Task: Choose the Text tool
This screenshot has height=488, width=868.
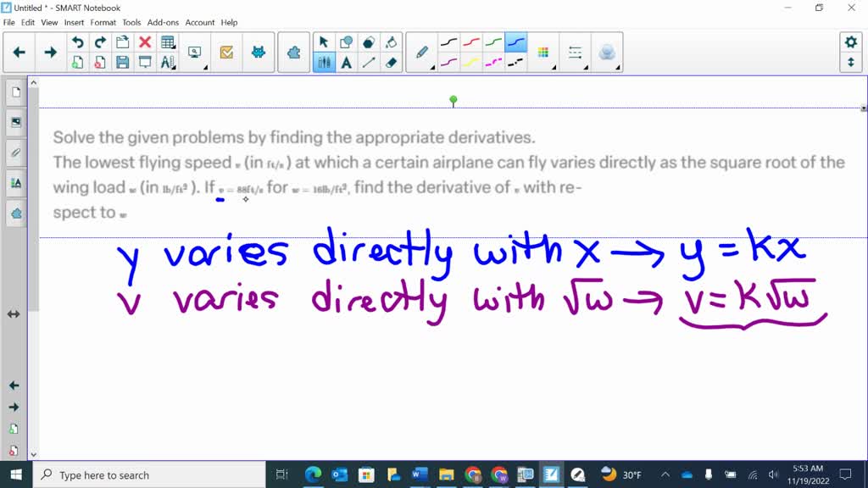Action: pyautogui.click(x=346, y=62)
